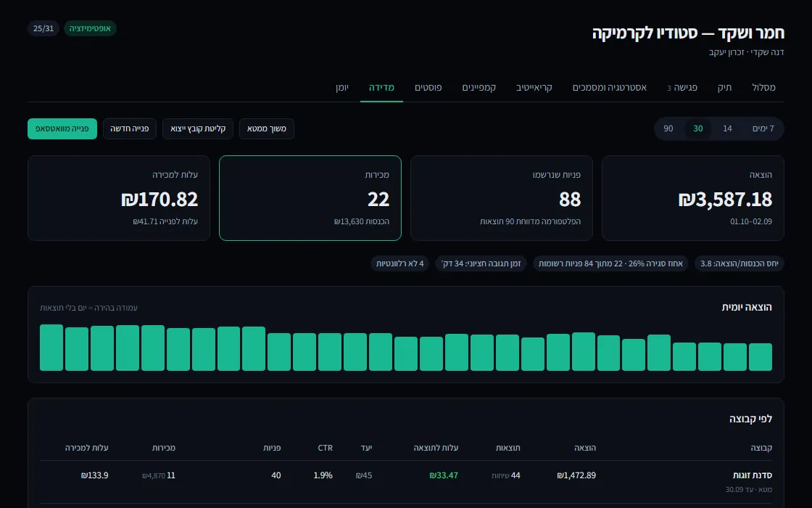Open the מסלול tab

[763, 87]
